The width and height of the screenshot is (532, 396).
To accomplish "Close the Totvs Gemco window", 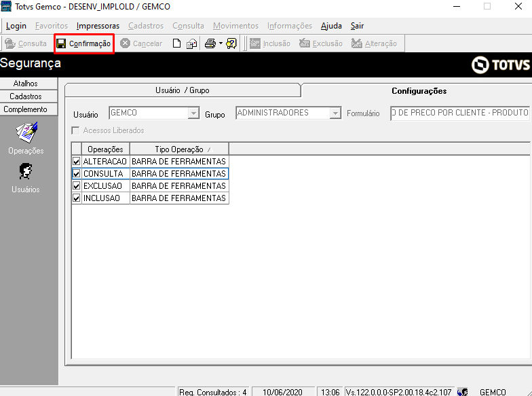I will tap(518, 7).
